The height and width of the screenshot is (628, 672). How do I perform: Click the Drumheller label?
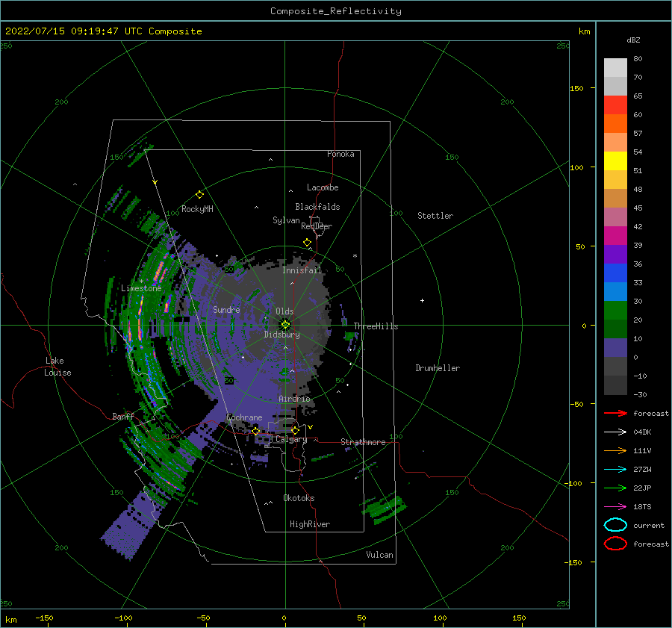click(438, 368)
